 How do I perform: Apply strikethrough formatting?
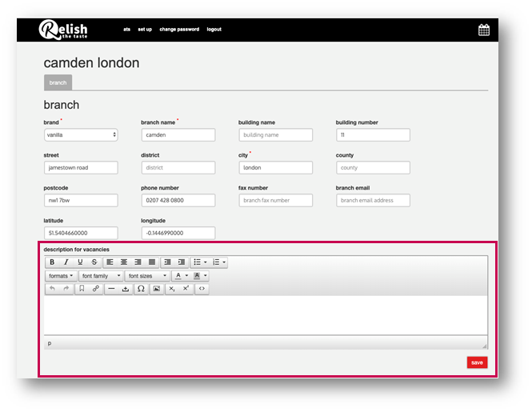click(94, 262)
